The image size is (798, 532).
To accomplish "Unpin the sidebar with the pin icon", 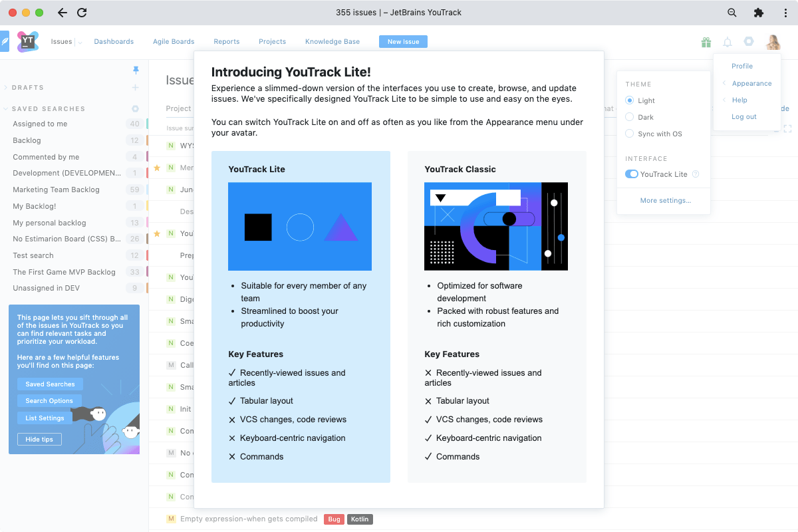I will 136,70.
